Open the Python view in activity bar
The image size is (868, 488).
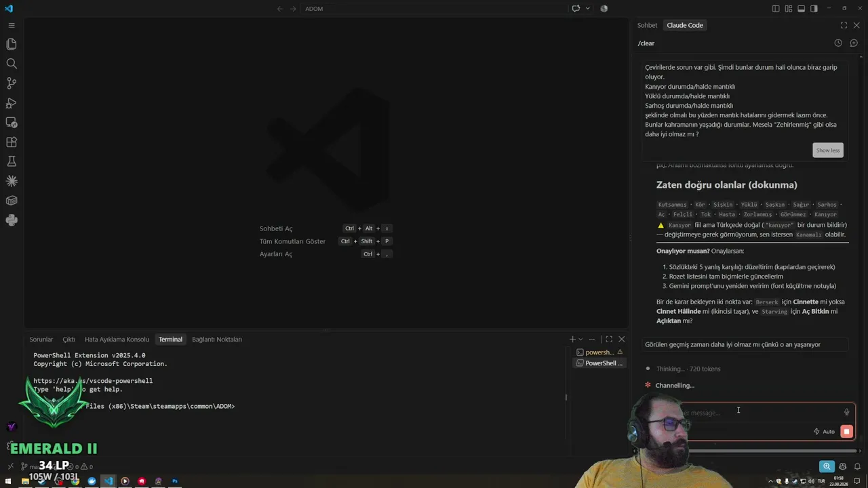point(12,220)
